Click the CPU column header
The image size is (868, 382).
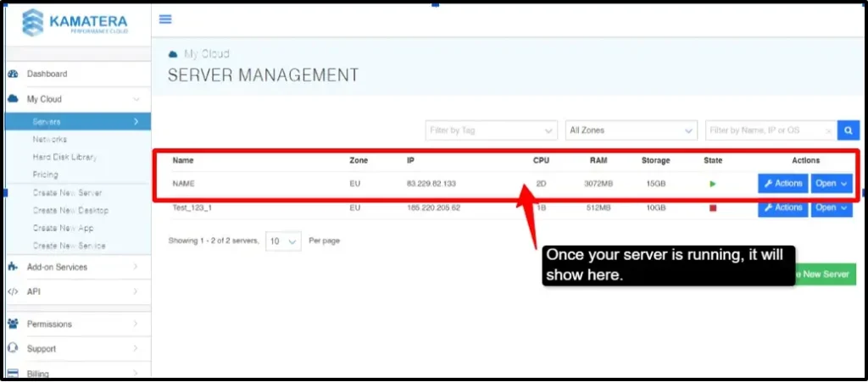[541, 161]
